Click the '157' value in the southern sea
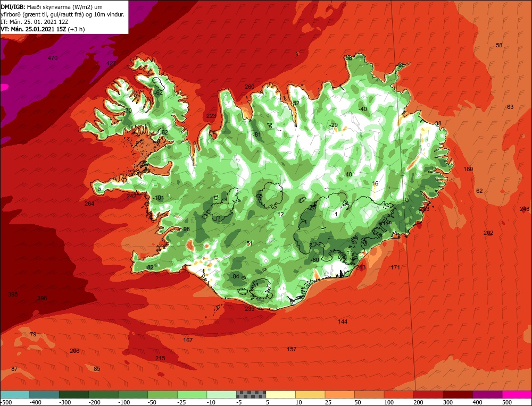This screenshot has height=406, width=532. coord(292,349)
